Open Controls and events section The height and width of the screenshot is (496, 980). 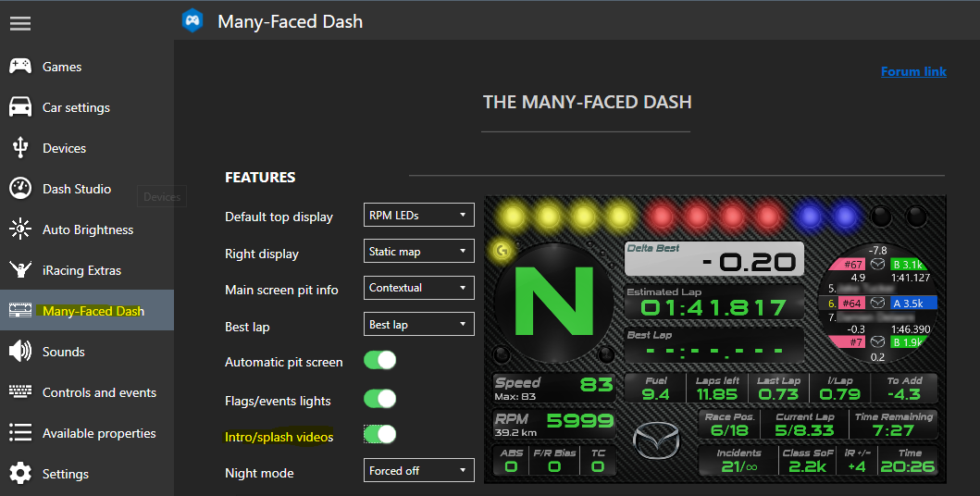(x=87, y=391)
